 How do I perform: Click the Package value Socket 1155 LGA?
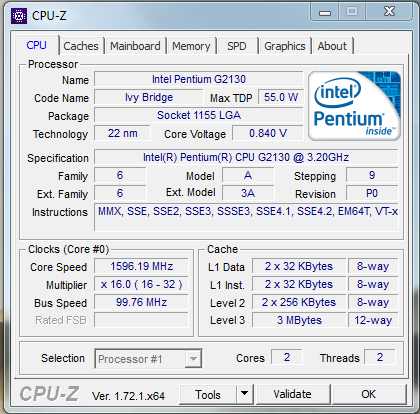199,115
